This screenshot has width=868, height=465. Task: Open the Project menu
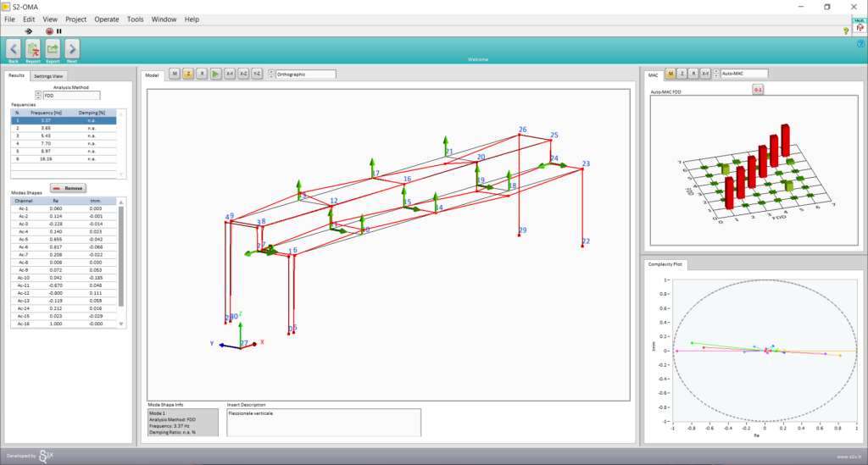tap(75, 19)
